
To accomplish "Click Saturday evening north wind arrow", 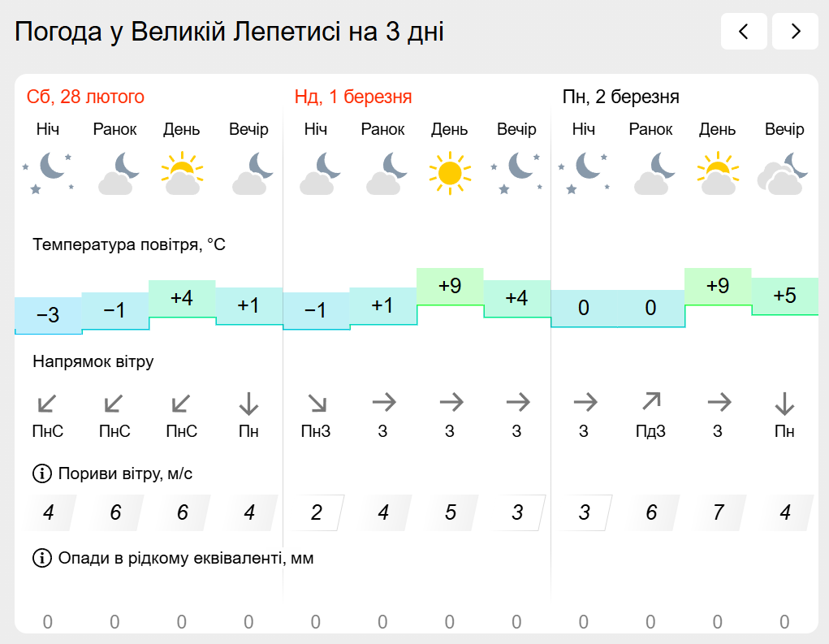I will tap(248, 402).
